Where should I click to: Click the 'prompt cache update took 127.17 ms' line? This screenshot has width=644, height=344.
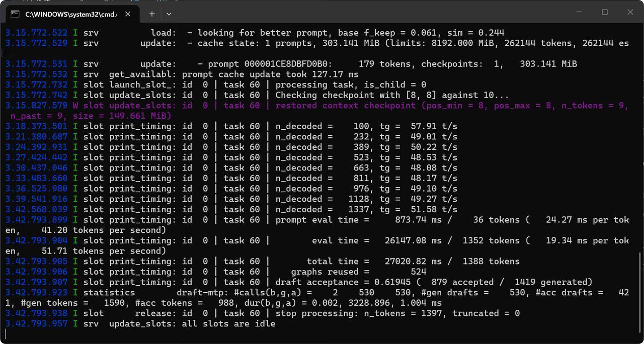point(182,74)
